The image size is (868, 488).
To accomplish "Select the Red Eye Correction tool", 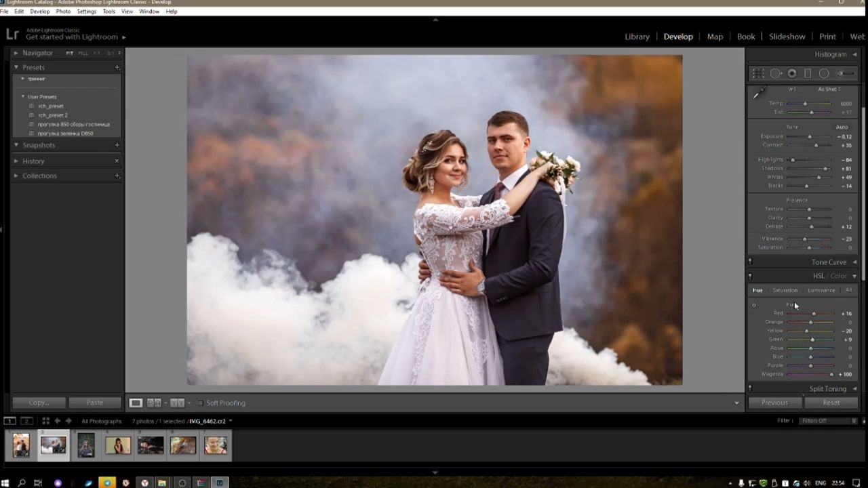I will 791,73.
